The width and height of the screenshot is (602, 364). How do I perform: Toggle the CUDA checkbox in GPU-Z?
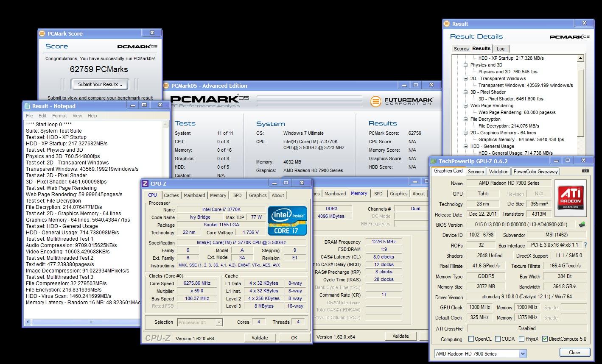pyautogui.click(x=497, y=339)
